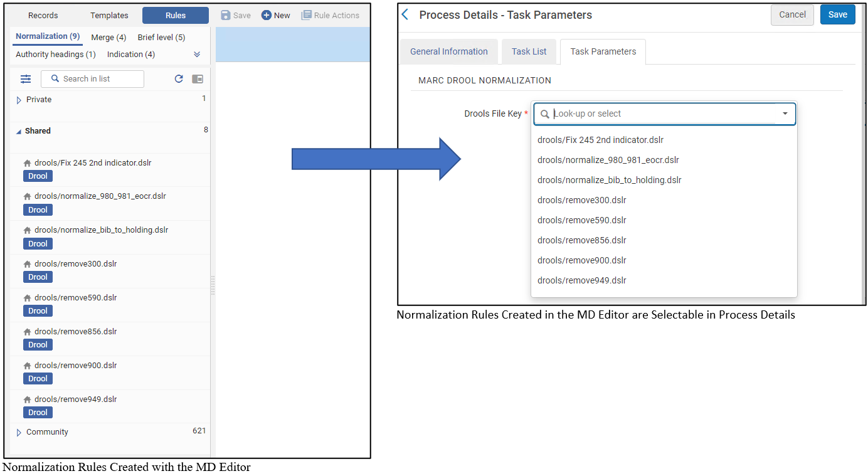Select the Merge (4) rules tab

click(109, 38)
